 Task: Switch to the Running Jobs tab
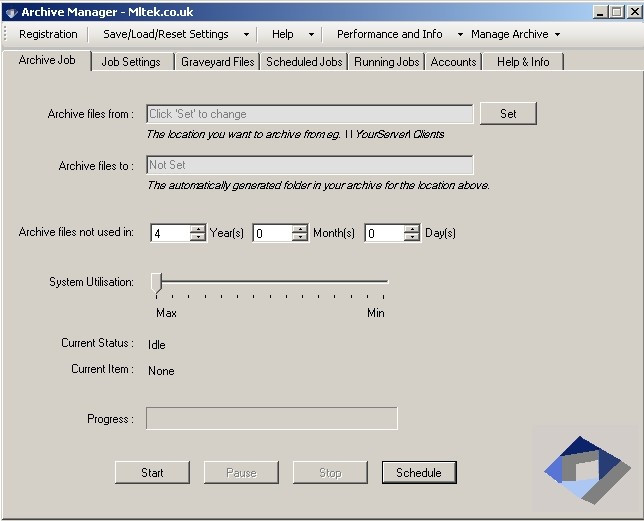click(386, 62)
